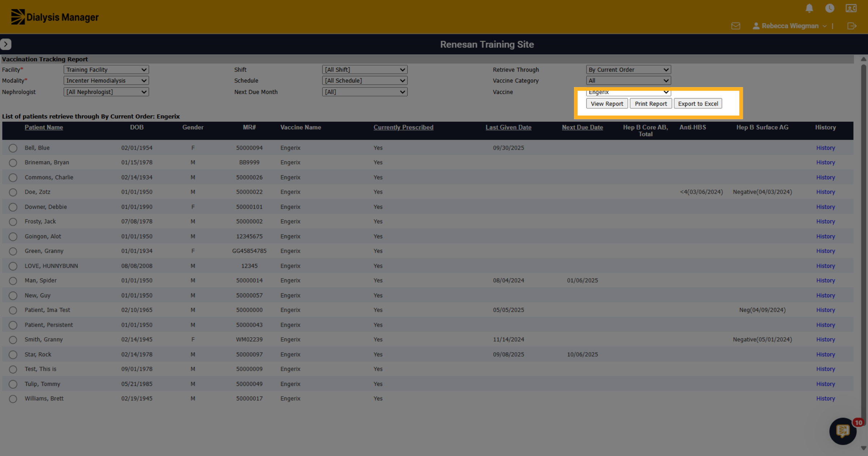Viewport: 868px width, 456px height.
Task: Expand the side navigation arrow
Action: click(6, 44)
